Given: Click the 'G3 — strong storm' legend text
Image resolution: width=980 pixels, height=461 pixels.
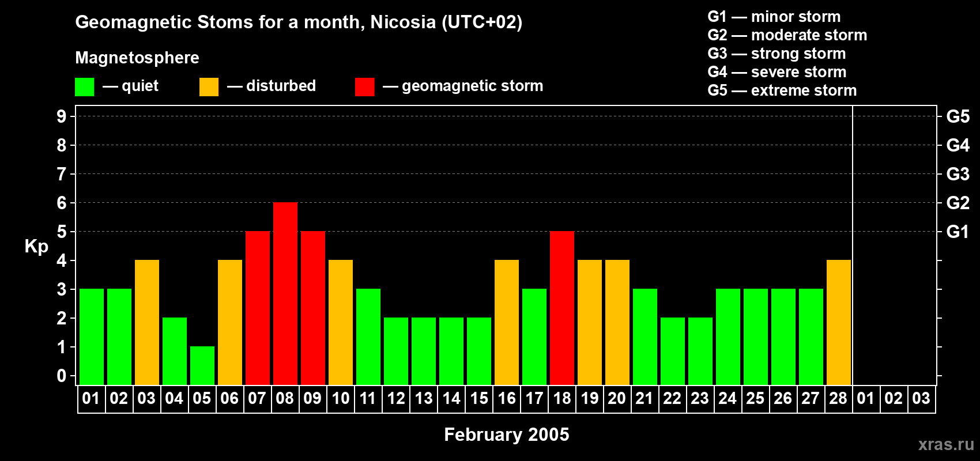Looking at the screenshot, I should [x=777, y=54].
